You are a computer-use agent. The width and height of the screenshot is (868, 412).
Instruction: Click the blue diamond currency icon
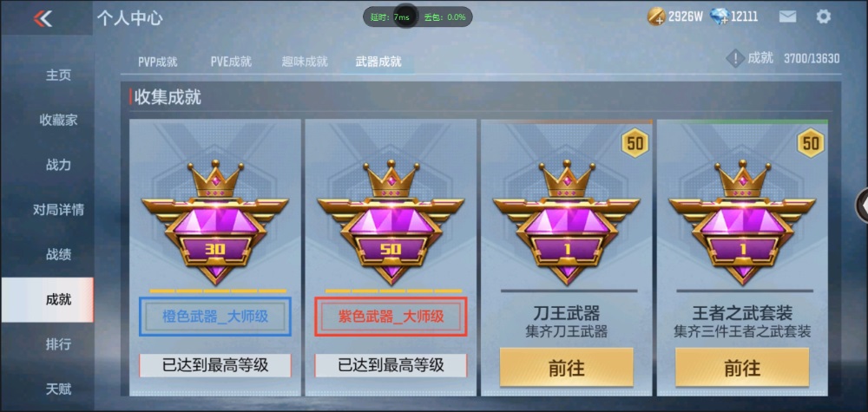point(719,17)
